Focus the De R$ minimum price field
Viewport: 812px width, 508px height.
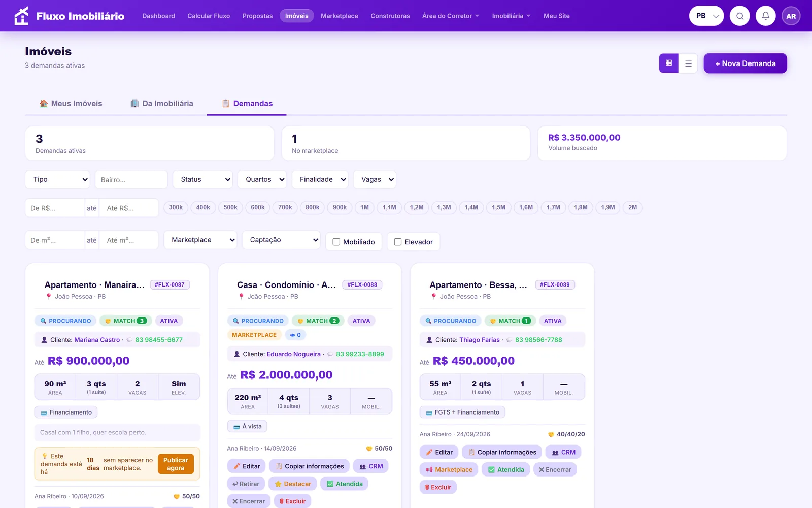click(x=55, y=208)
